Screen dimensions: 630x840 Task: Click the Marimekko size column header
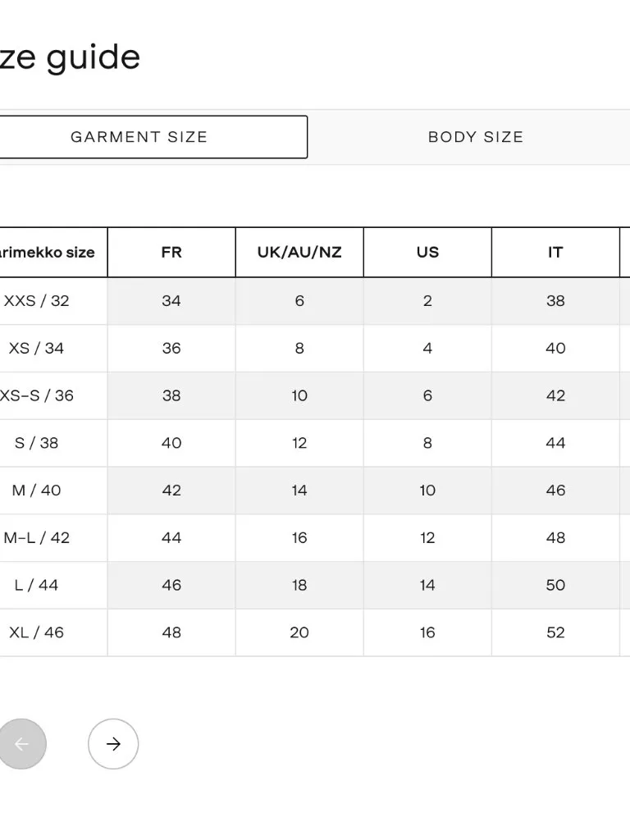47,253
